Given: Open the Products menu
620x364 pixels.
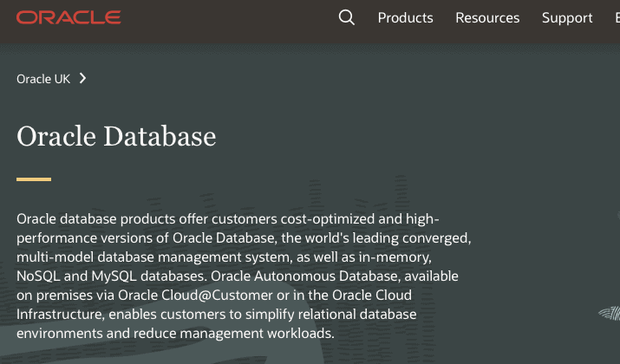Looking at the screenshot, I should click(405, 18).
